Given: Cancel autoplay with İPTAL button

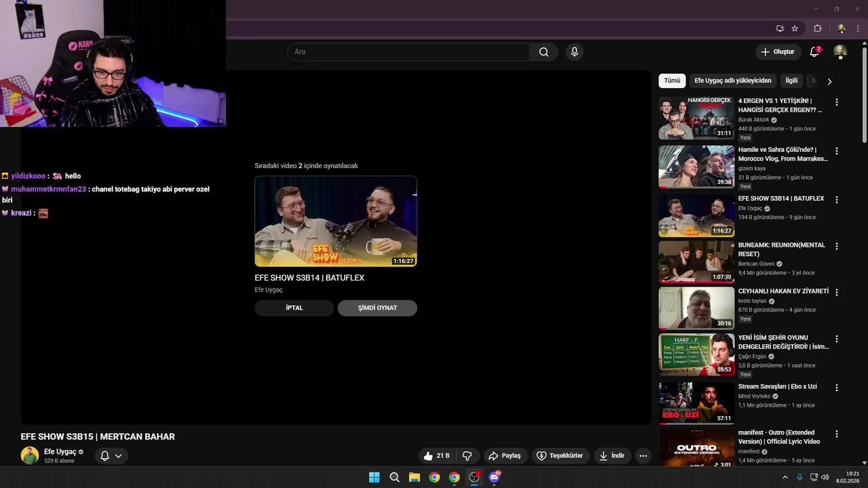Looking at the screenshot, I should (294, 308).
